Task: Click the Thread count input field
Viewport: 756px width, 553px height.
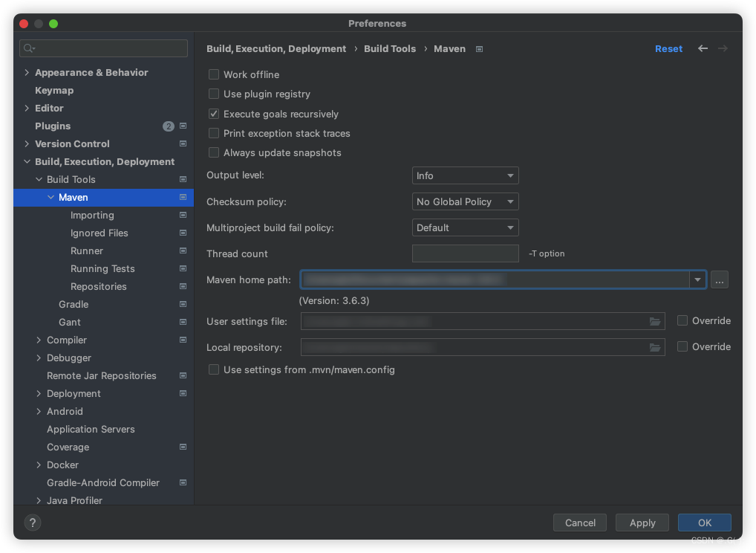Action: (x=466, y=253)
